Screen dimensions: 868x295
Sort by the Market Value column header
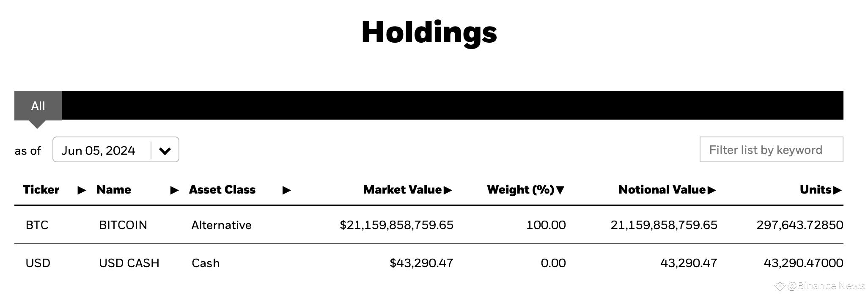pyautogui.click(x=402, y=190)
